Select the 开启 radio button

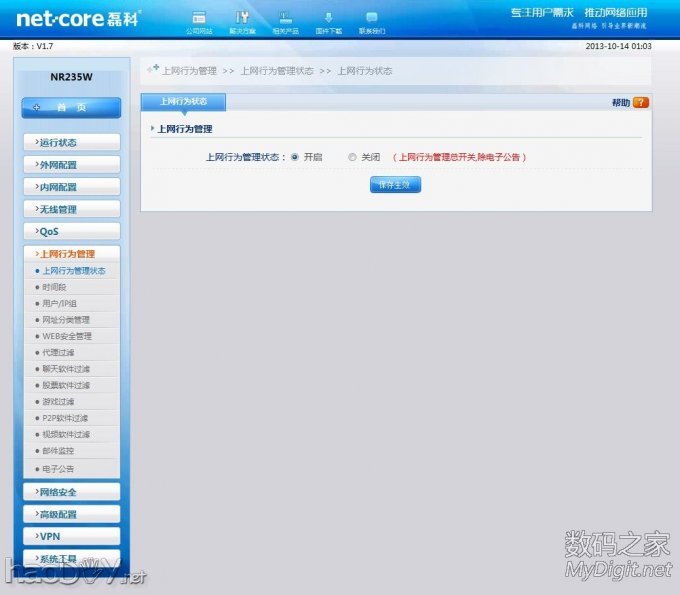295,157
